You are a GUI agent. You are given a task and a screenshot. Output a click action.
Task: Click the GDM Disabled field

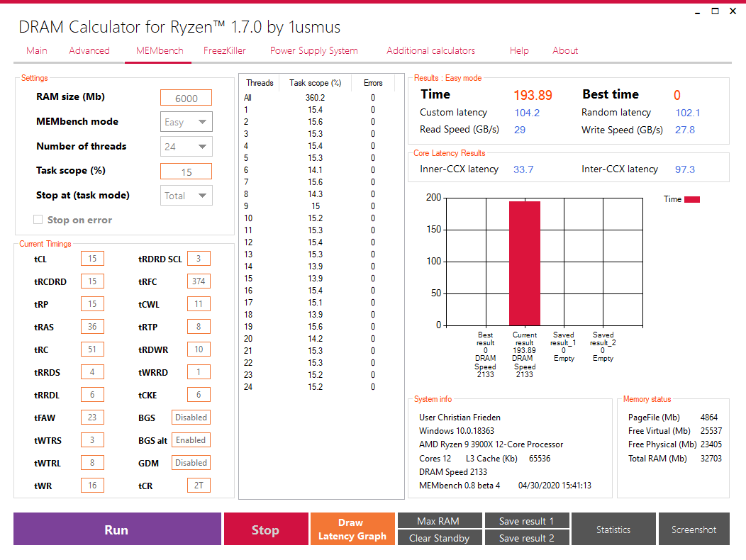click(x=191, y=462)
